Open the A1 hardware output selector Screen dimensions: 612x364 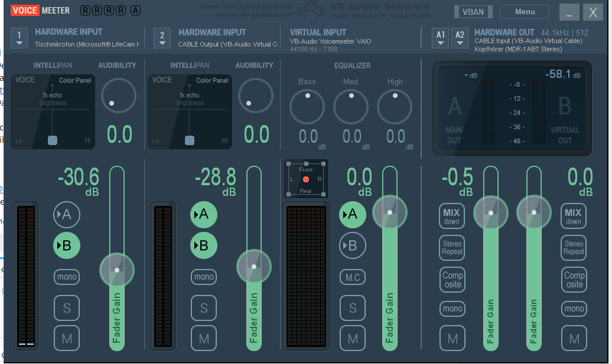(440, 38)
